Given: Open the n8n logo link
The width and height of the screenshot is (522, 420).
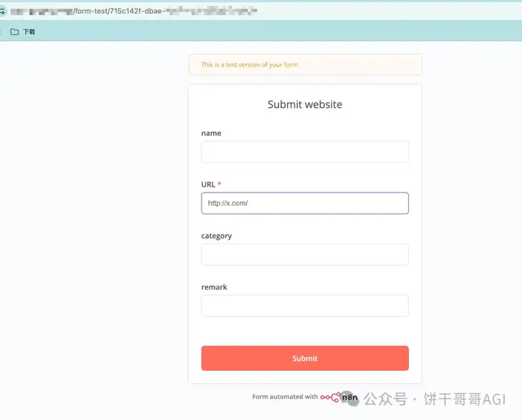Looking at the screenshot, I should point(339,397).
